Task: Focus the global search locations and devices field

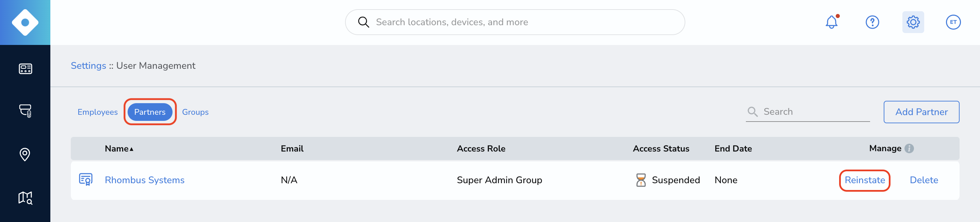Action: (x=515, y=22)
